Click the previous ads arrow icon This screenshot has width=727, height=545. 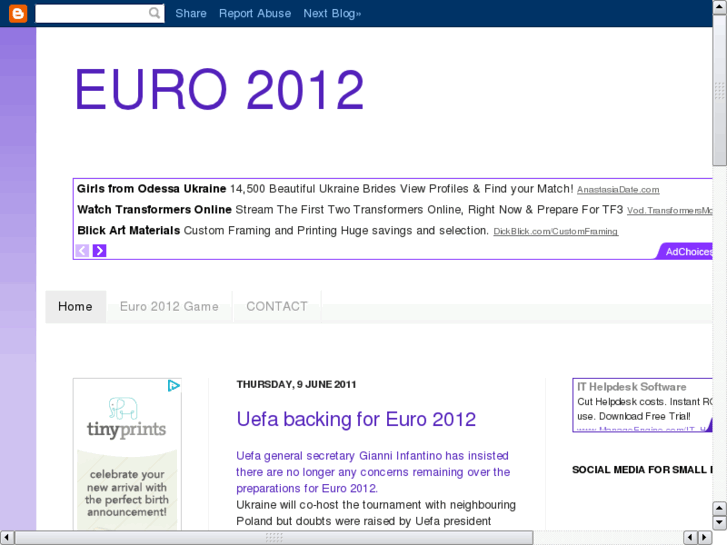(82, 251)
